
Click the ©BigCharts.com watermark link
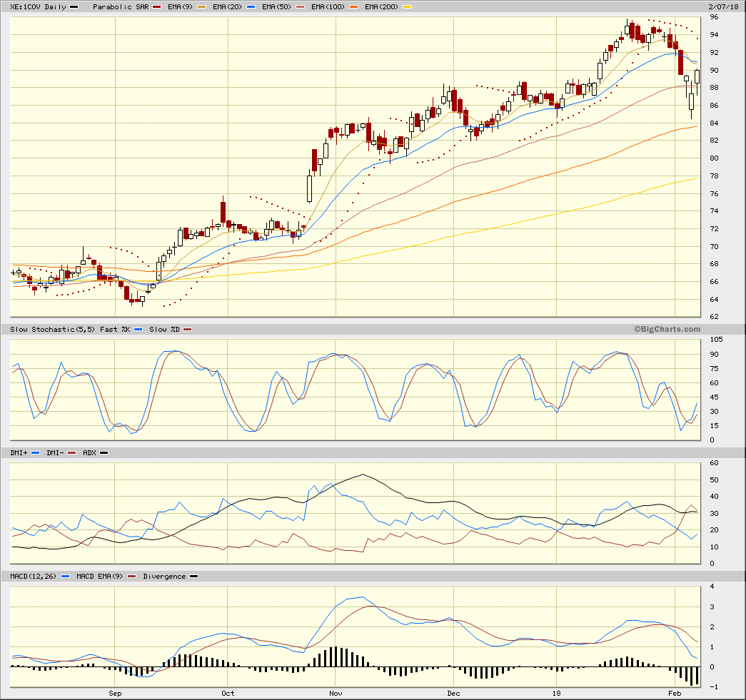(x=667, y=329)
